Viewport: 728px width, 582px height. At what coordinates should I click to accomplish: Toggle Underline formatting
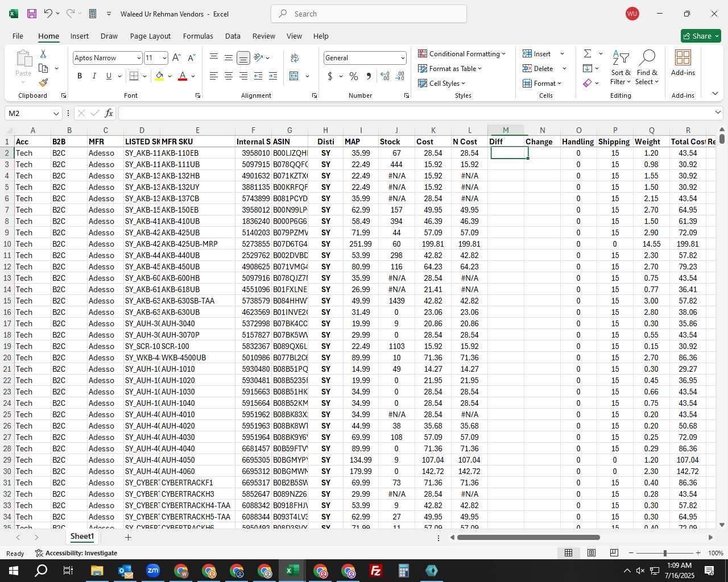click(109, 76)
